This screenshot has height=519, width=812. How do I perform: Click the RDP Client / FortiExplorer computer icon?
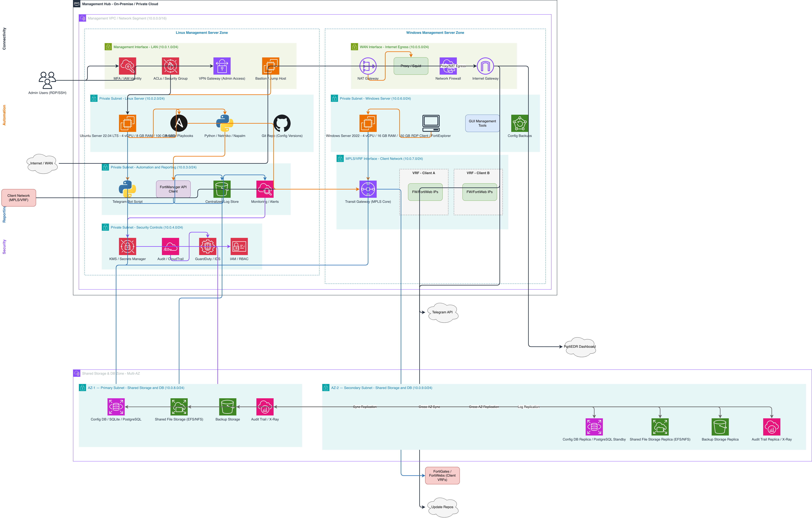[431, 123]
